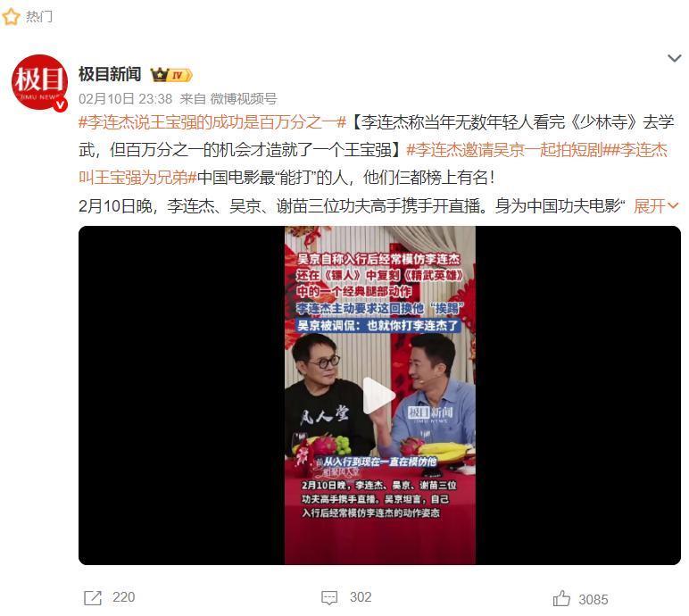Screen dimensions: 689x616
Task: Click the repost share icon
Action: 92,598
